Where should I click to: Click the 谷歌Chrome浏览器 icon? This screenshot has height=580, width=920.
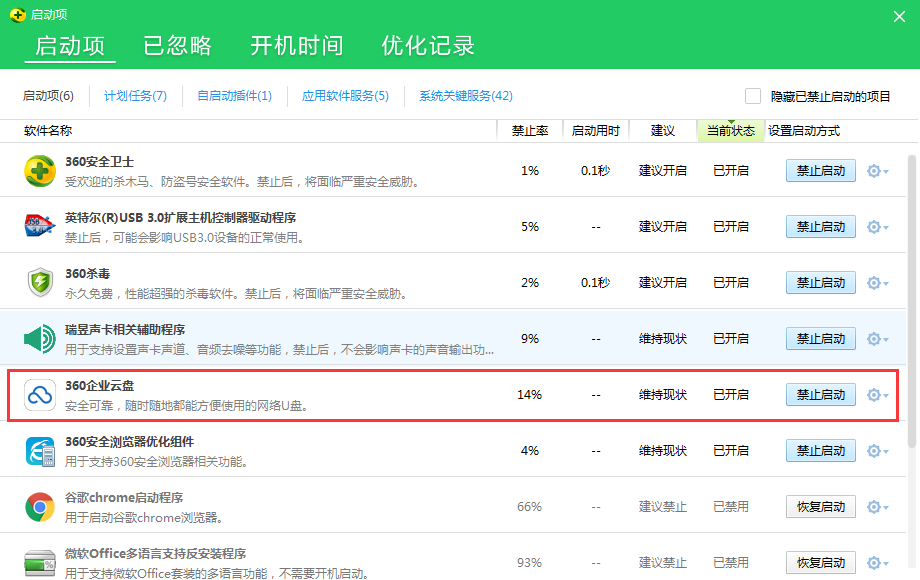(39, 506)
